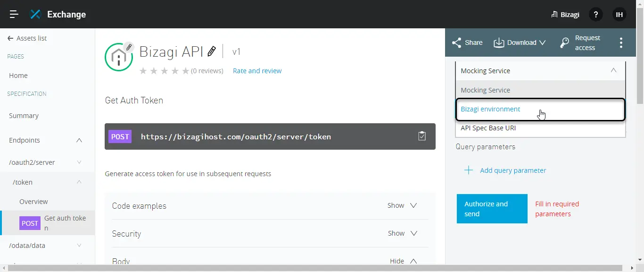The image size is (644, 272).
Task: Click the back arrow beside Assets list
Action: point(10,38)
